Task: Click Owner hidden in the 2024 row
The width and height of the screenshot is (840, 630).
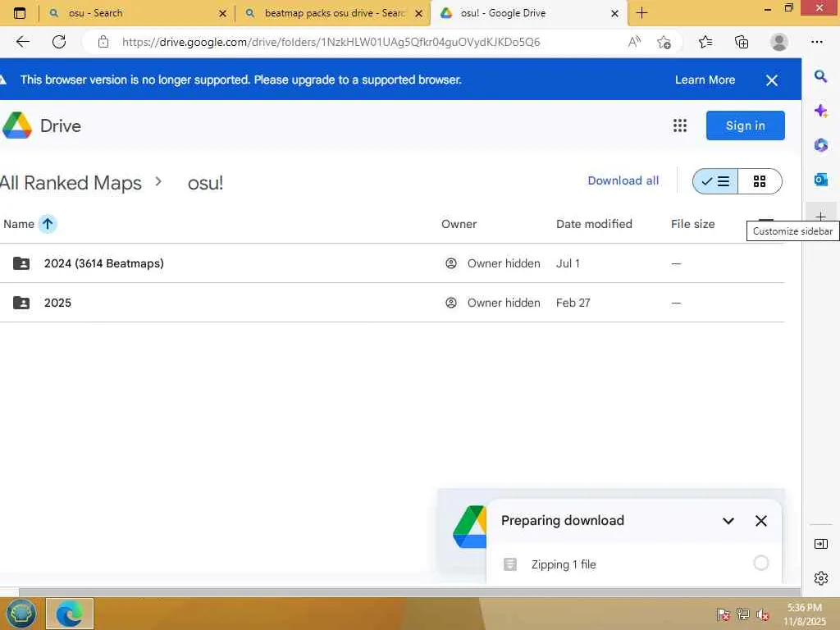Action: pos(504,263)
